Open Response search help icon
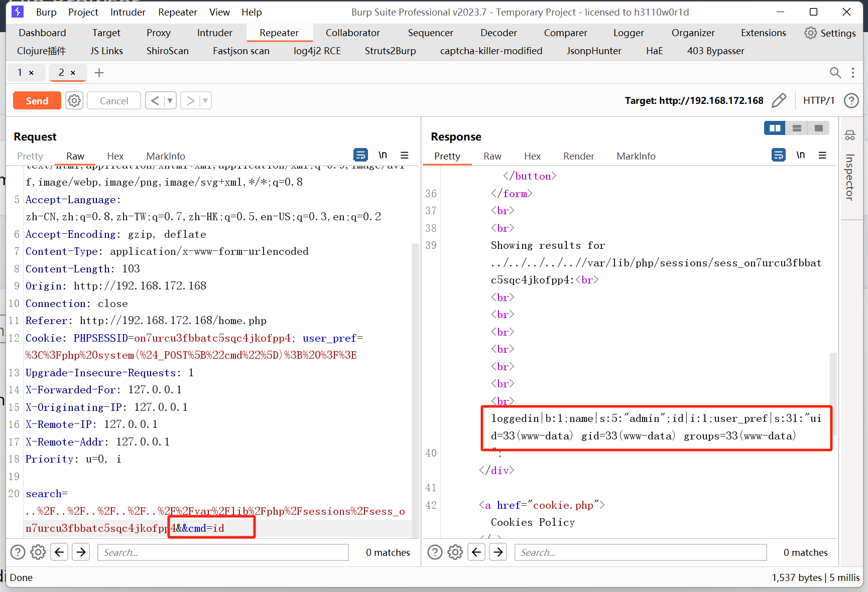Image resolution: width=868 pixels, height=592 pixels. tap(435, 552)
